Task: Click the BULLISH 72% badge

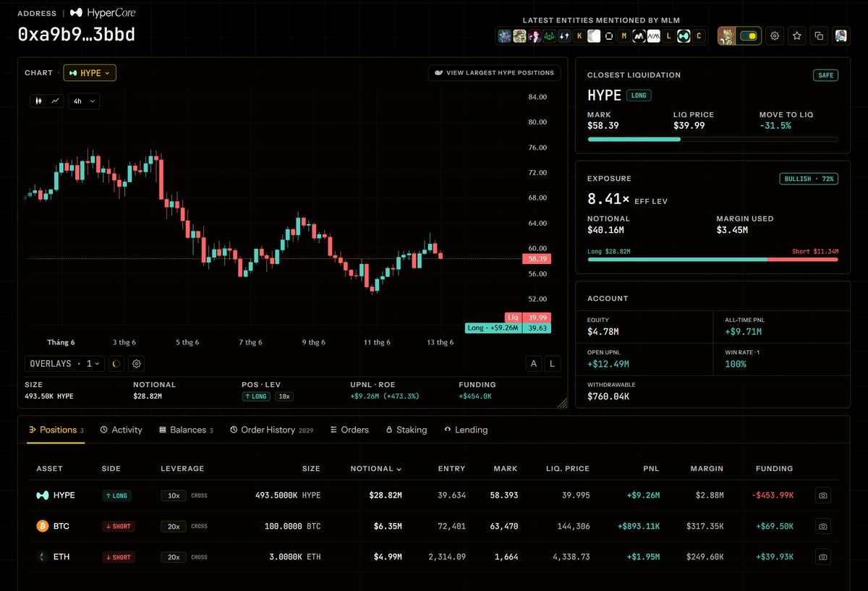Action: [809, 179]
